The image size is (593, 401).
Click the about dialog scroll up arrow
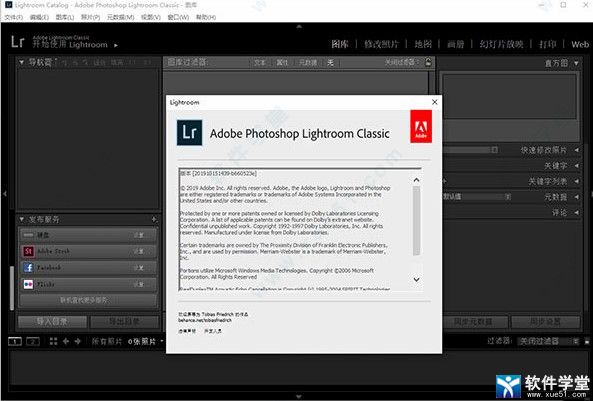tap(416, 180)
